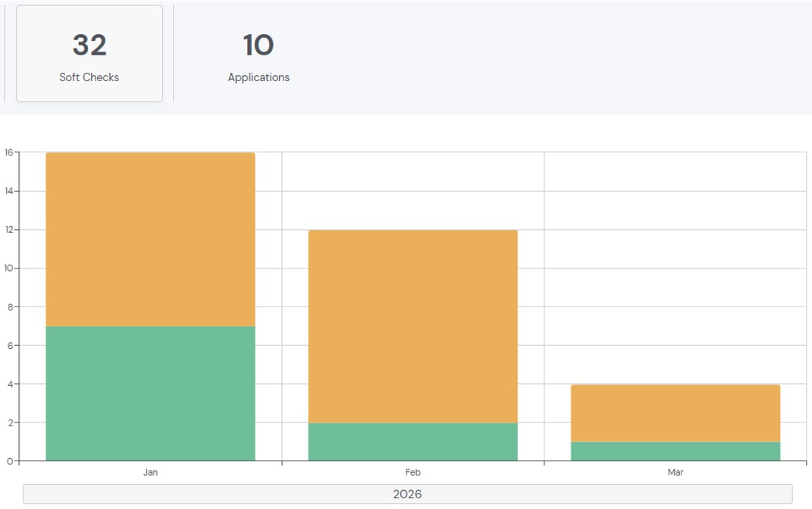This screenshot has height=509, width=812.
Task: Click the Feb x-axis label
Action: (412, 473)
